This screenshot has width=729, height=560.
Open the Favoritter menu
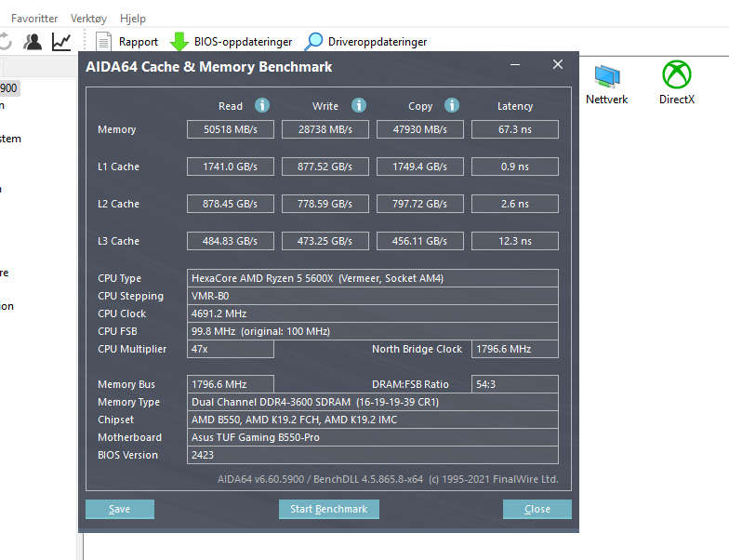click(34, 19)
